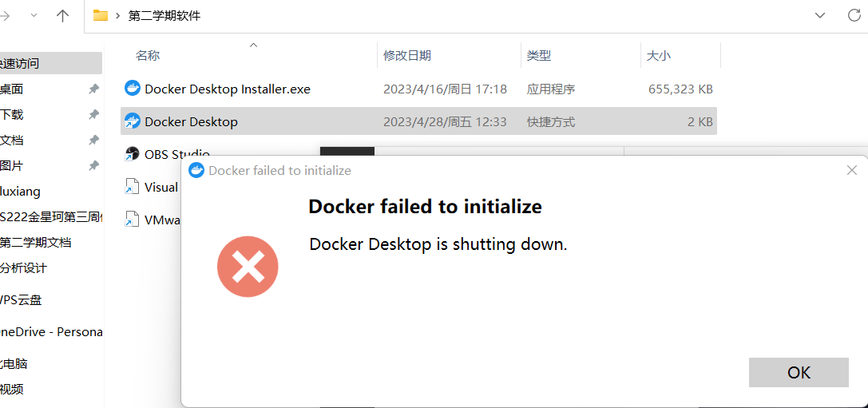The height and width of the screenshot is (408, 868).
Task: Click the OBS Studio shortcut icon
Action: [133, 154]
